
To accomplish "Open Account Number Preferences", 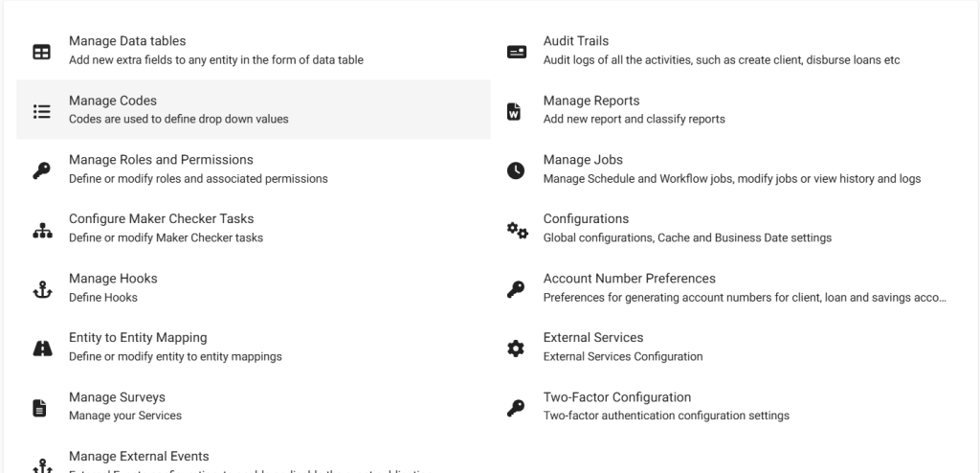I will (x=629, y=279).
